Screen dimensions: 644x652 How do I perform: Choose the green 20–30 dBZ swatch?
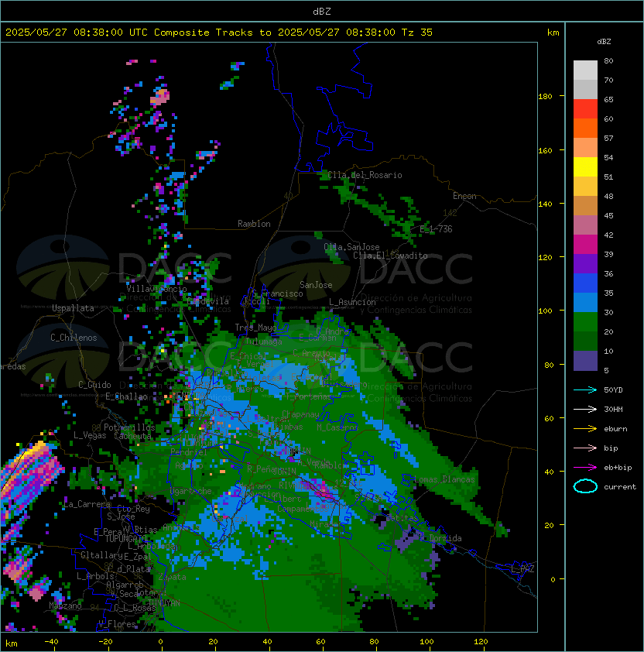click(585, 322)
